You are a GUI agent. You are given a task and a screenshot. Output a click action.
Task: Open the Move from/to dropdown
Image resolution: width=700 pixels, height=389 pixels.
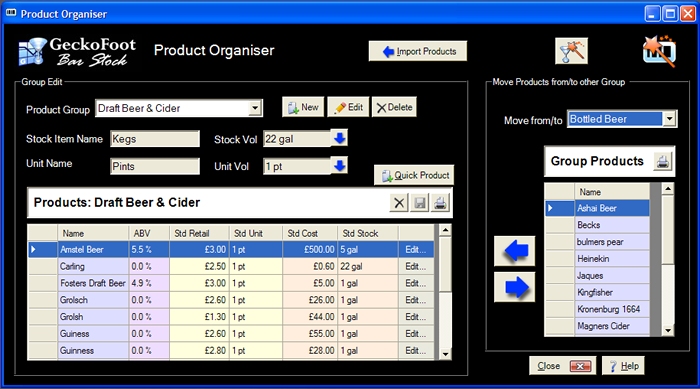click(x=669, y=119)
